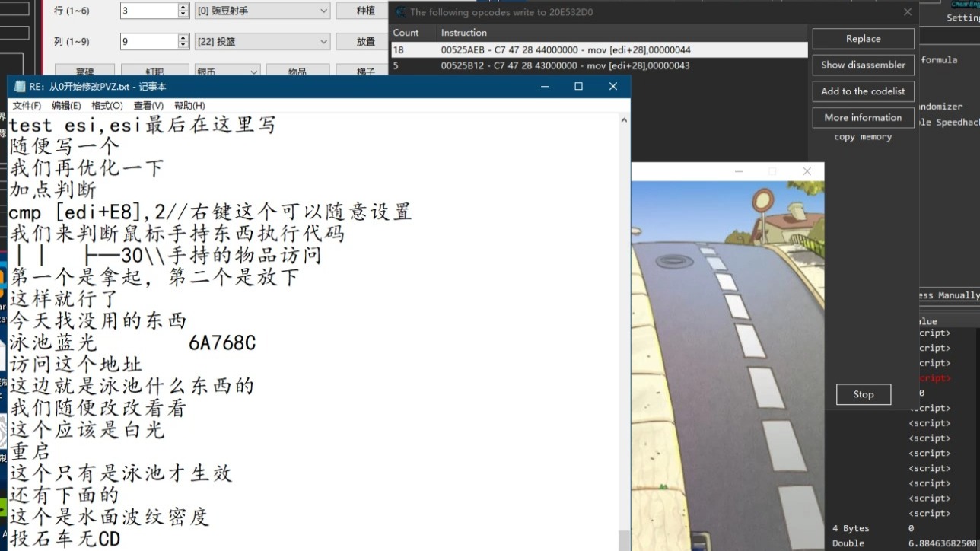Expand the [22] 投篮 zombie dropdown
Viewport: 980px width, 551px height.
click(x=262, y=42)
